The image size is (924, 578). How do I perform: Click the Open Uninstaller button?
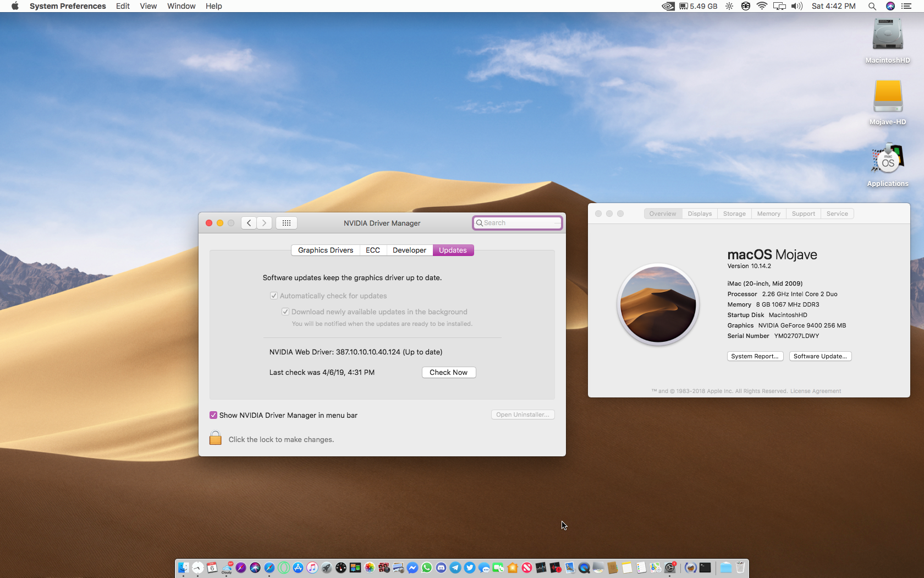pos(522,415)
